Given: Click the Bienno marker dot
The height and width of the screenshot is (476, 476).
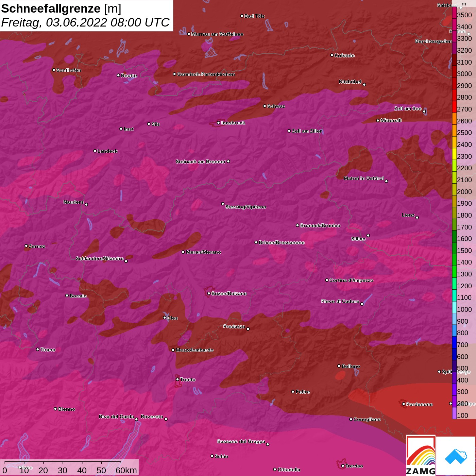Looking at the screenshot, I should coord(55,409).
